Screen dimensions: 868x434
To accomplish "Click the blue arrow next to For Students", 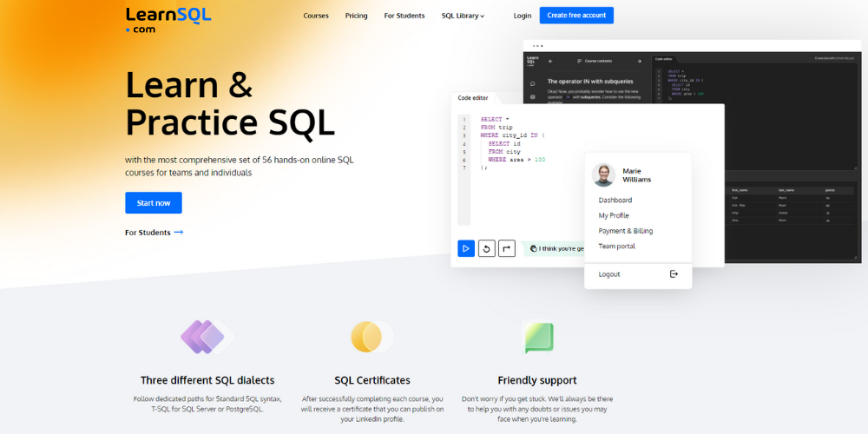I will 178,233.
